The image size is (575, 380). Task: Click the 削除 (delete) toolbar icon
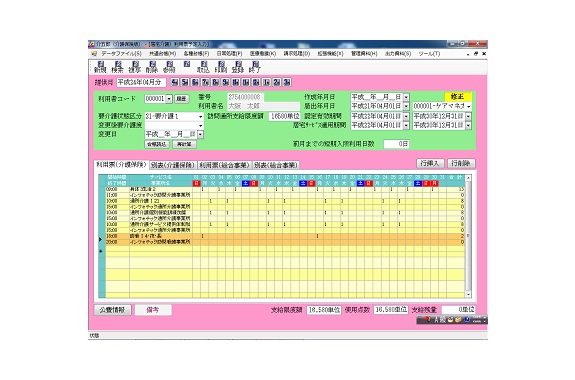[152, 67]
